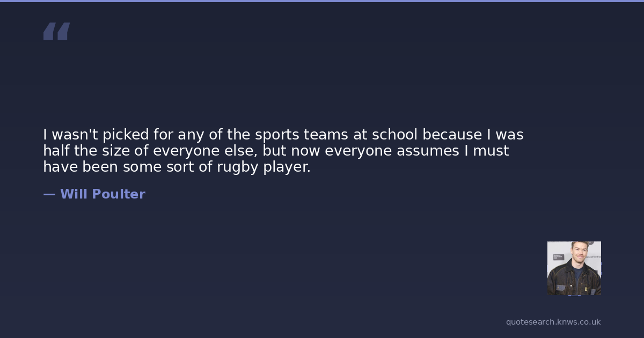Click the author photo thumbnail
Screen dimensions: 644x338
[574, 268]
